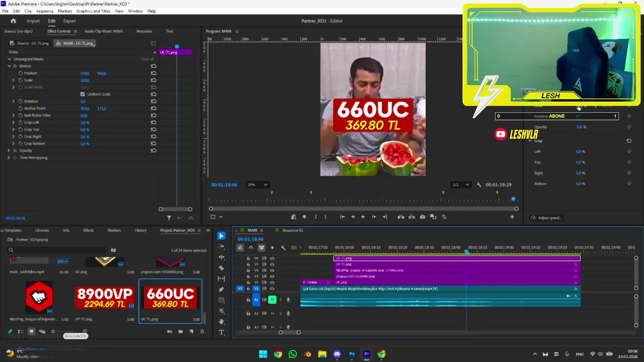Open the Program monitor button editor plus

coord(512,217)
